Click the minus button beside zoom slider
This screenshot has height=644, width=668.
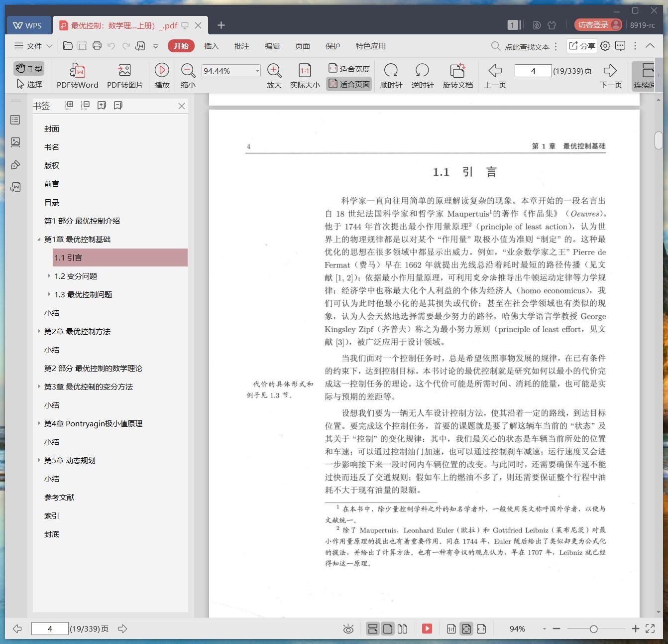tap(557, 629)
